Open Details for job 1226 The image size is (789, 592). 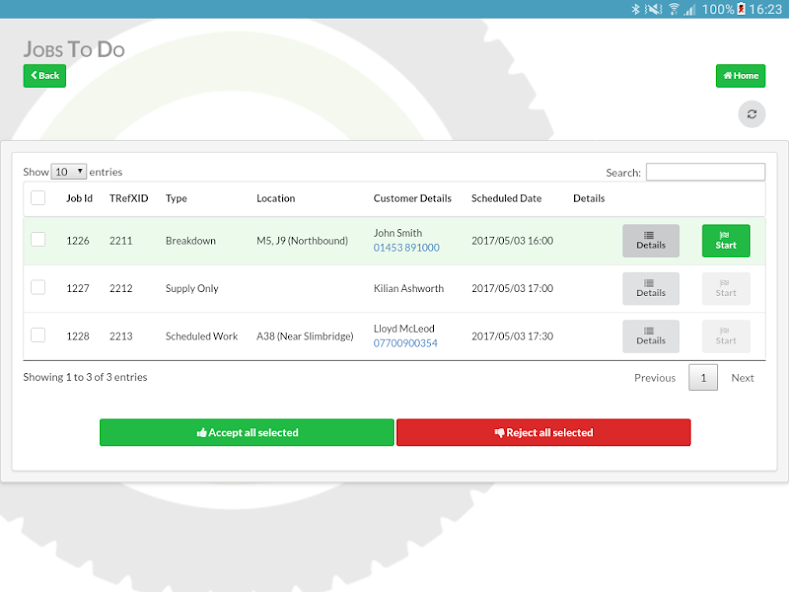651,241
